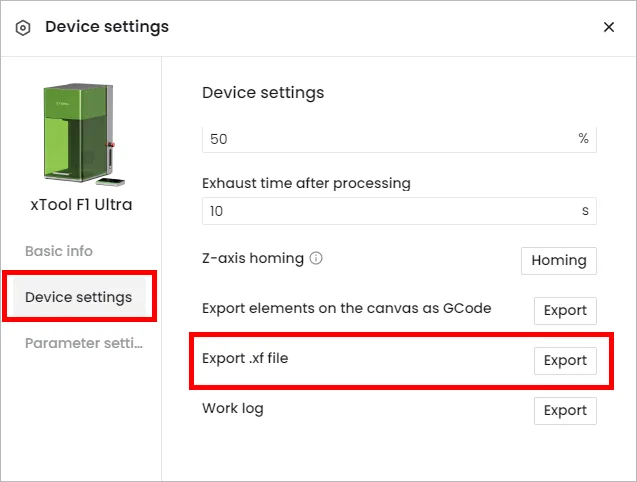637x482 pixels.
Task: Click the Export .xf file label
Action: click(245, 358)
